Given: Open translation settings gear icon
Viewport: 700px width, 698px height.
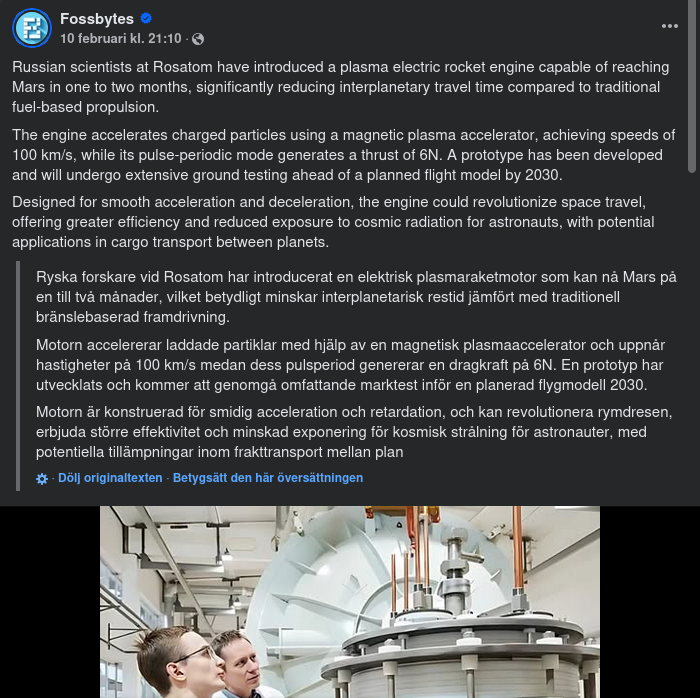Looking at the screenshot, I should coord(42,479).
